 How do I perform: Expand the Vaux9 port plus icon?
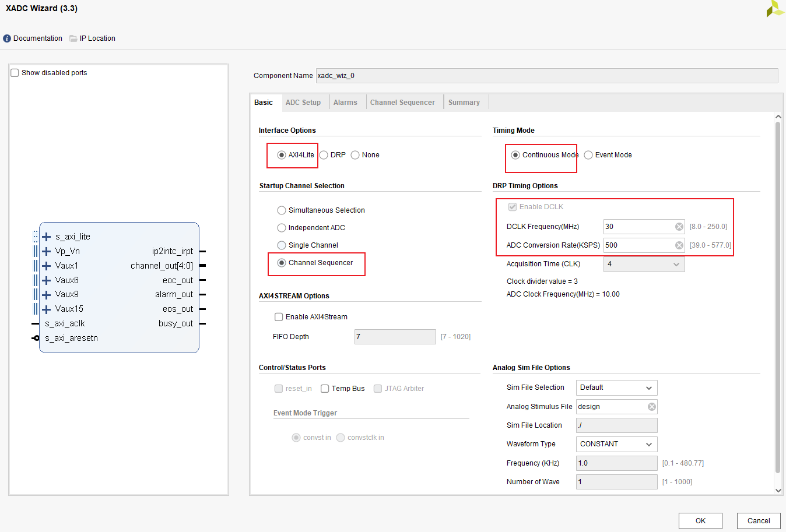coord(47,294)
